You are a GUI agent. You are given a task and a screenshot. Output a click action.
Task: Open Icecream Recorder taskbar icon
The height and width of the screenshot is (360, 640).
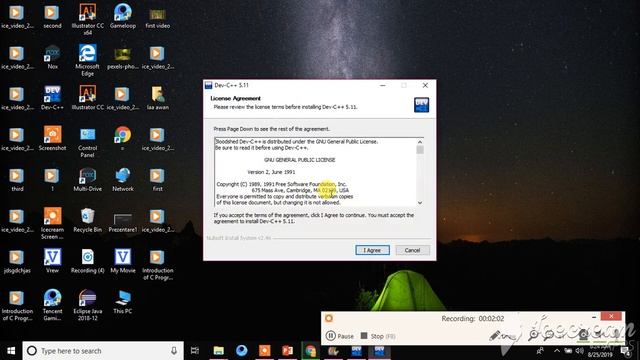coord(264,351)
